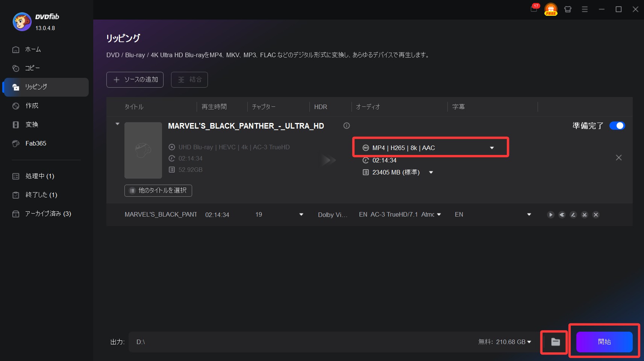Preview the title with play icon
The height and width of the screenshot is (361, 644).
(551, 215)
